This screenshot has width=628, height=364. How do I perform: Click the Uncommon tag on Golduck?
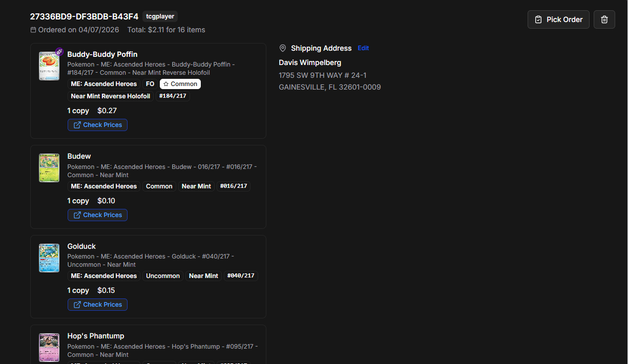tap(162, 276)
